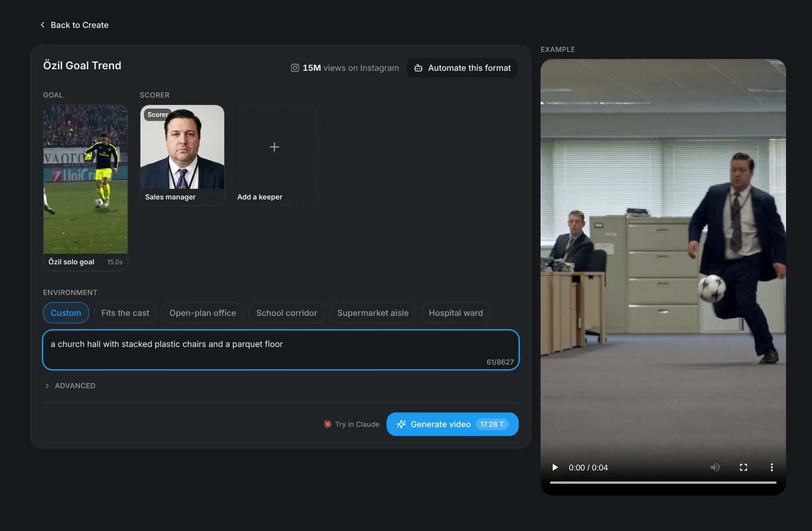This screenshot has width=812, height=531.
Task: Click the custom environment description text field
Action: tap(281, 350)
